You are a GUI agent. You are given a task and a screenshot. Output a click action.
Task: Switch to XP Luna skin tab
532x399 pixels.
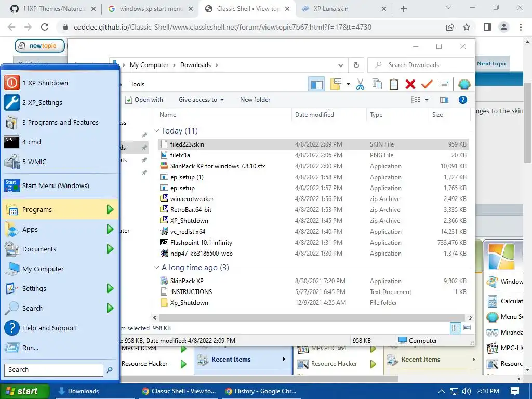[343, 9]
